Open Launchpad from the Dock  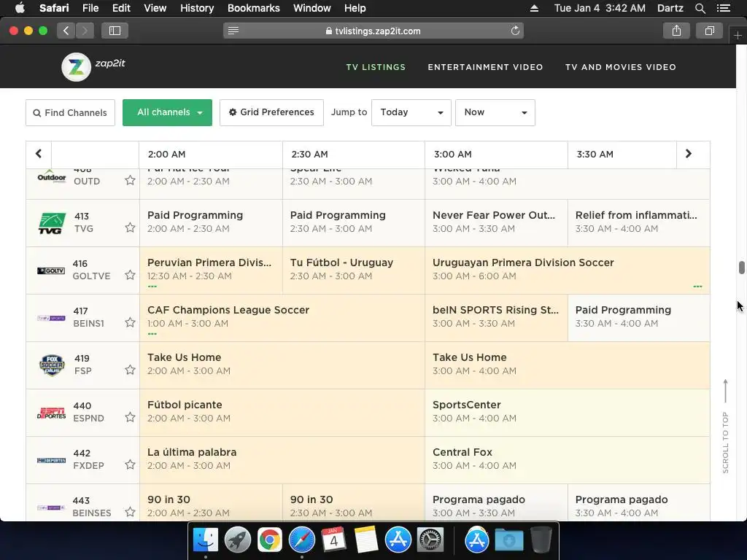[x=237, y=540]
